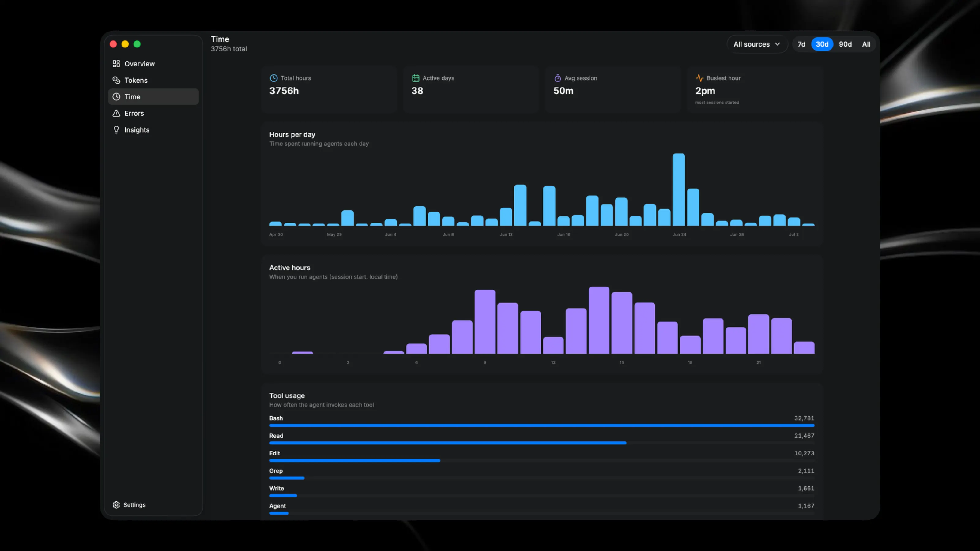Click the 'Active hours' heading
Image resolution: width=980 pixels, height=551 pixels.
tap(289, 267)
